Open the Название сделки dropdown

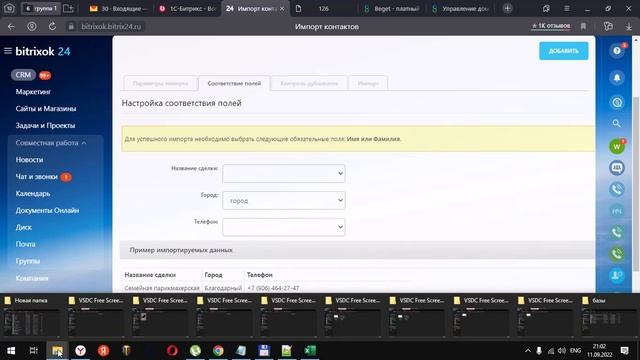284,173
